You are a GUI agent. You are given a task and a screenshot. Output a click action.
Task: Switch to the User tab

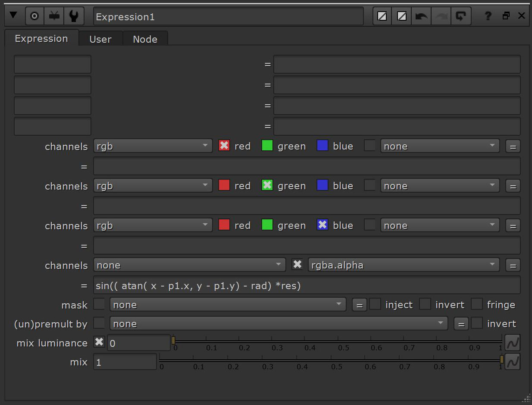point(100,39)
